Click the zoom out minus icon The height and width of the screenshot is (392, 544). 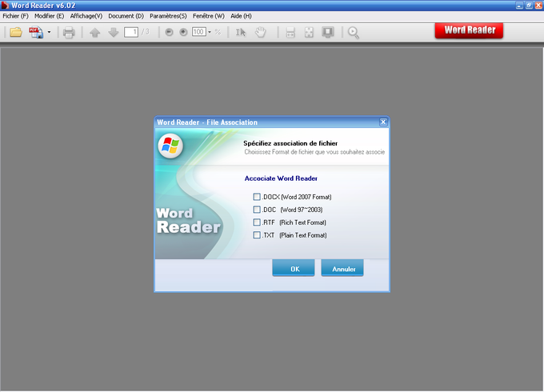tap(169, 32)
